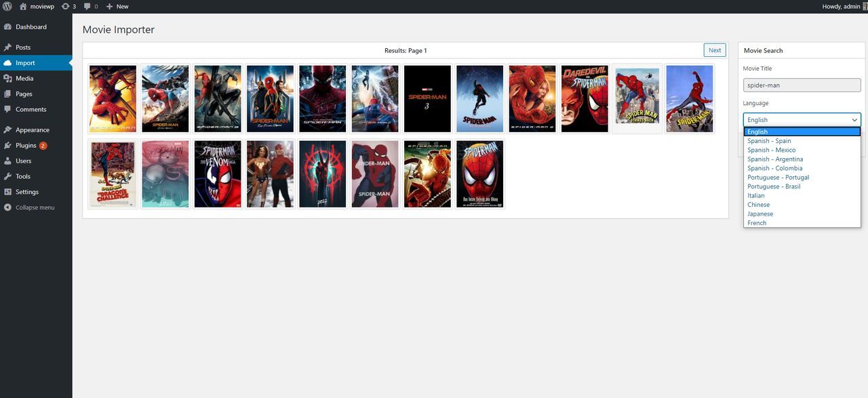Open the moviewp home icon link
The height and width of the screenshot is (398, 868).
coord(23,6)
